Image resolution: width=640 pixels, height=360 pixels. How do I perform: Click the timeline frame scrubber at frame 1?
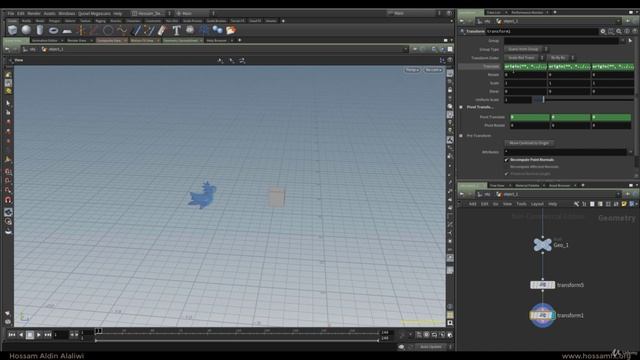pyautogui.click(x=98, y=331)
